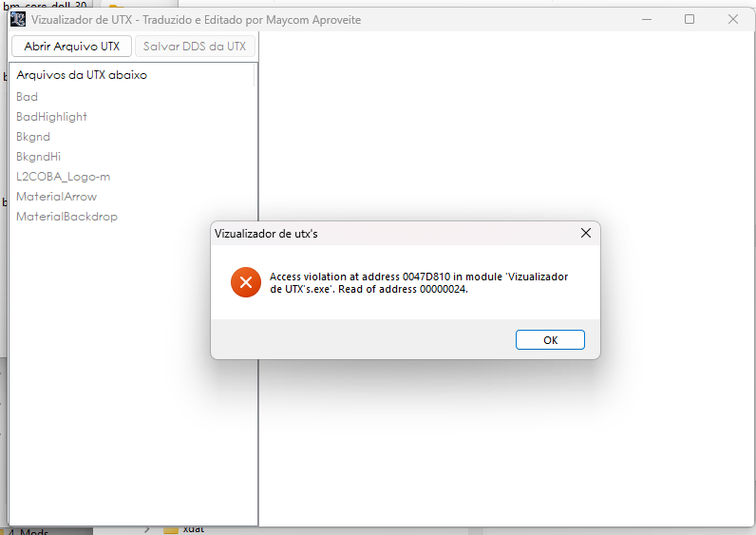Screen dimensions: 756x535
Task: Click OK to dismiss the access violation
Action: pos(550,339)
